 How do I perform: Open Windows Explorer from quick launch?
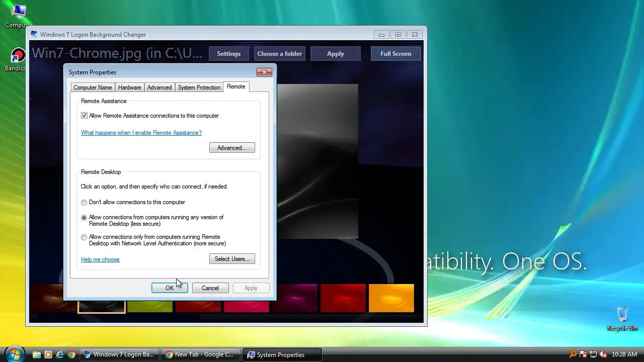click(36, 354)
